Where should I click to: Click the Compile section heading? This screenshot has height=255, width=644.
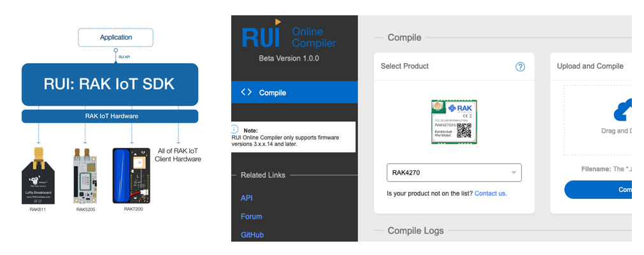(x=404, y=38)
